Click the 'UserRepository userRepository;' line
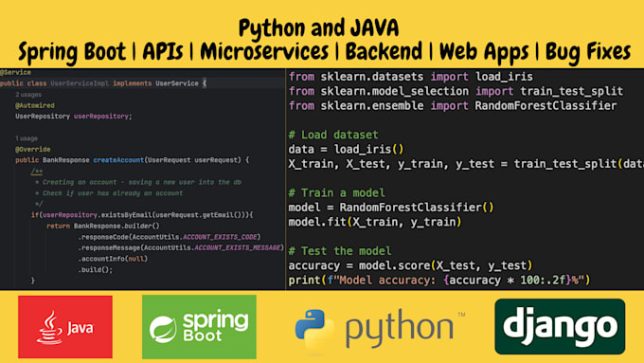644x363 pixels. tap(74, 117)
